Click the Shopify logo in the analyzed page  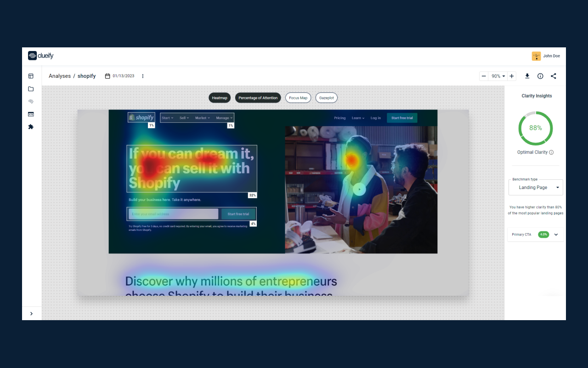(x=141, y=118)
